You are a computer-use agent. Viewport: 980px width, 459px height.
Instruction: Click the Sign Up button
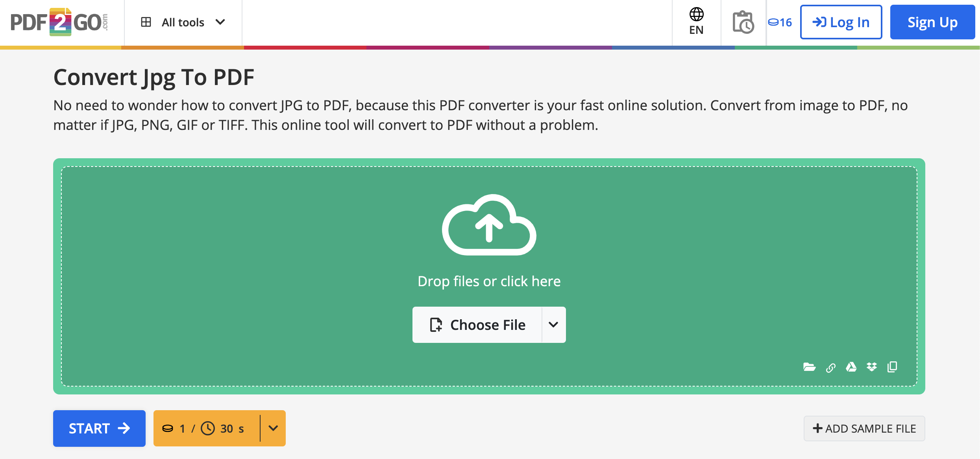click(932, 22)
